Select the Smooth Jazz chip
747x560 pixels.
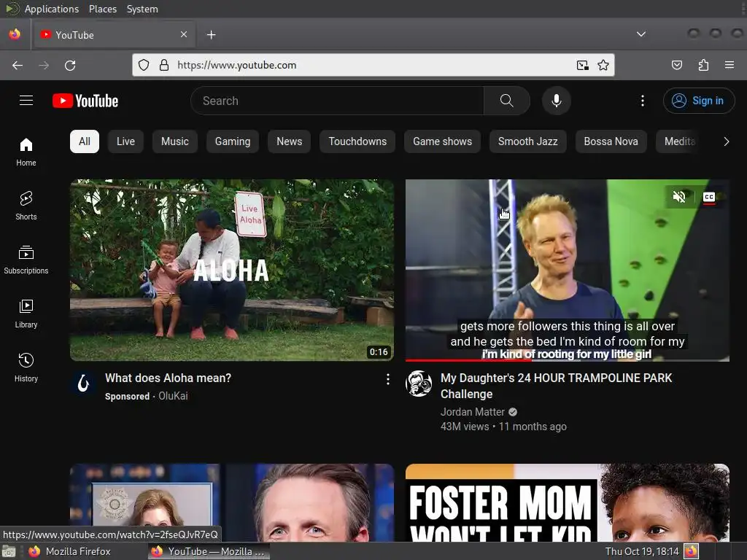point(528,141)
